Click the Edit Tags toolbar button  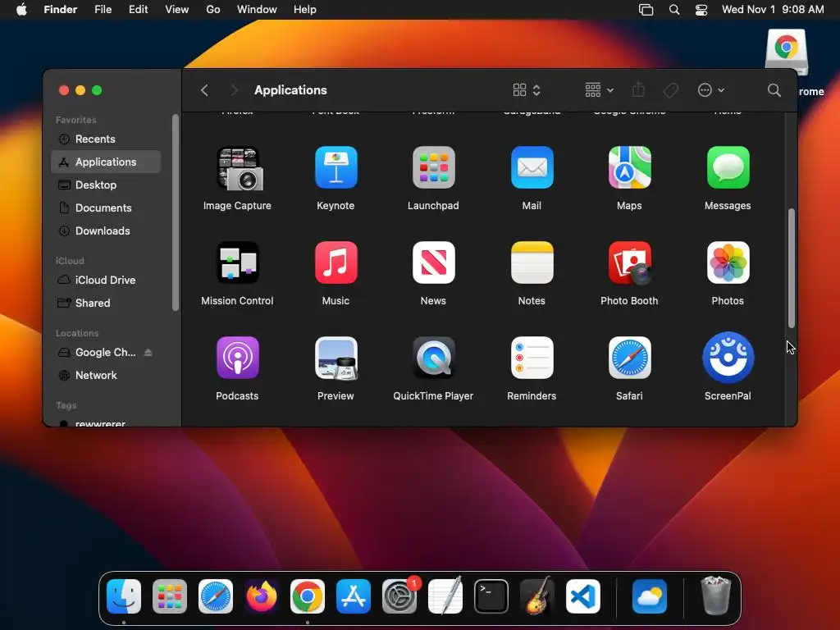coord(670,90)
